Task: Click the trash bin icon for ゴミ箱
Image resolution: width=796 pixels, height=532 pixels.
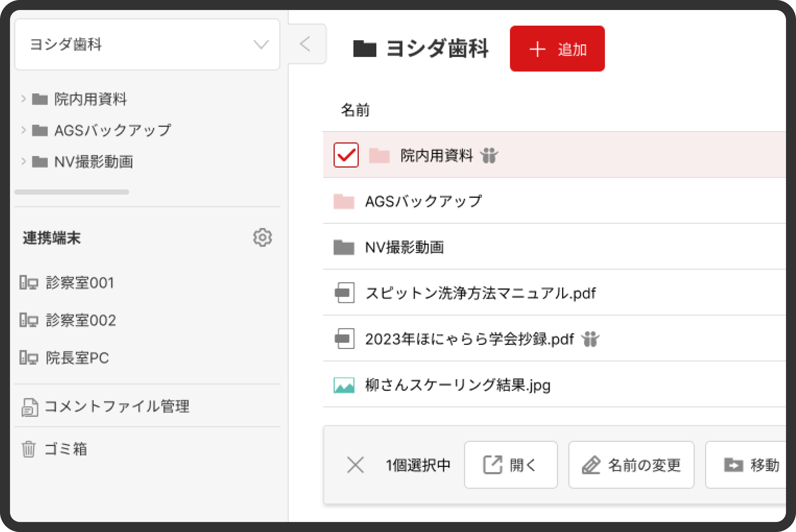Action: point(29,449)
